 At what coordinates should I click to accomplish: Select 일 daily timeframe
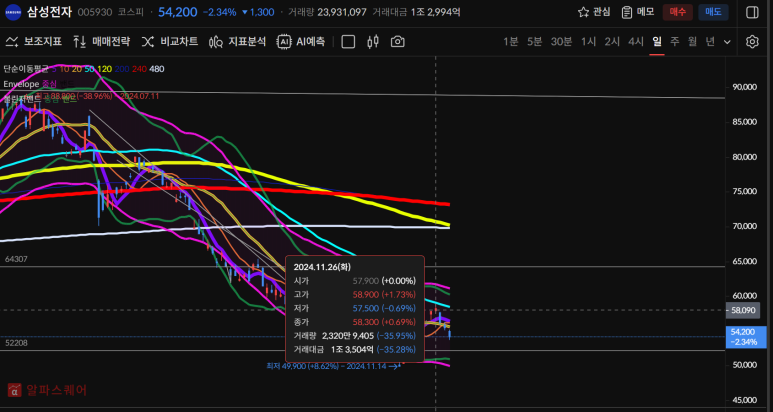point(657,42)
